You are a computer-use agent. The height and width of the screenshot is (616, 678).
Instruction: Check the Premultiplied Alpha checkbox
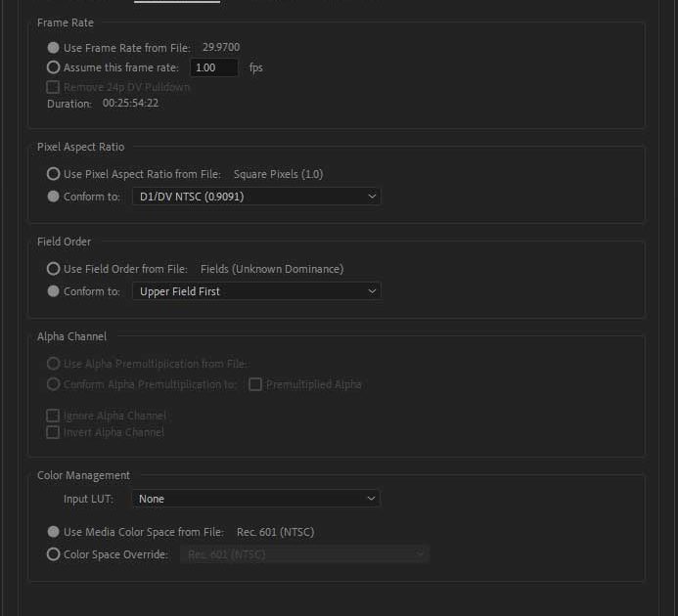coord(255,384)
